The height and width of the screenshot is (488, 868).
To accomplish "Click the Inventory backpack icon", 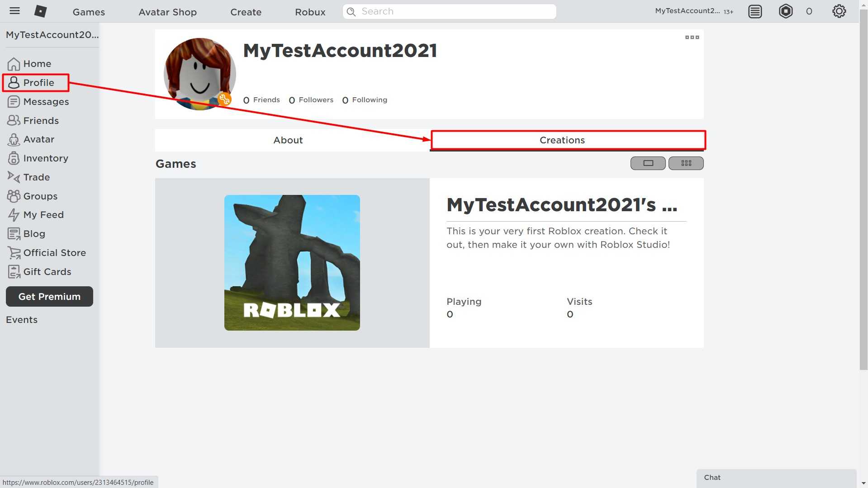I will [x=14, y=158].
